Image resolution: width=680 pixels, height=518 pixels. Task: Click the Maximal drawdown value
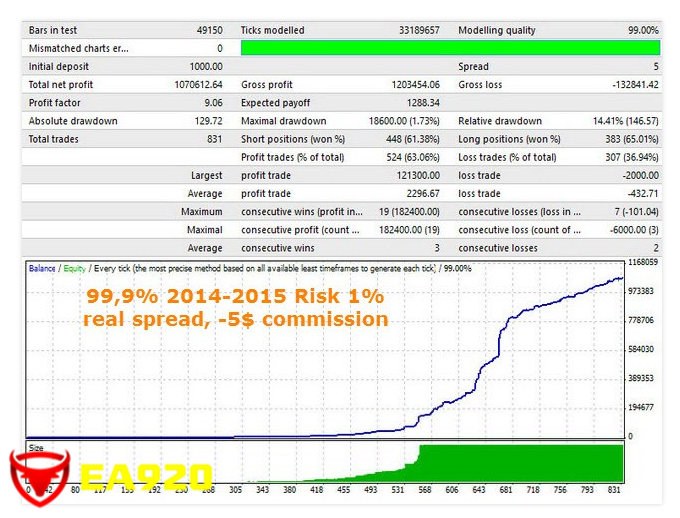click(397, 121)
